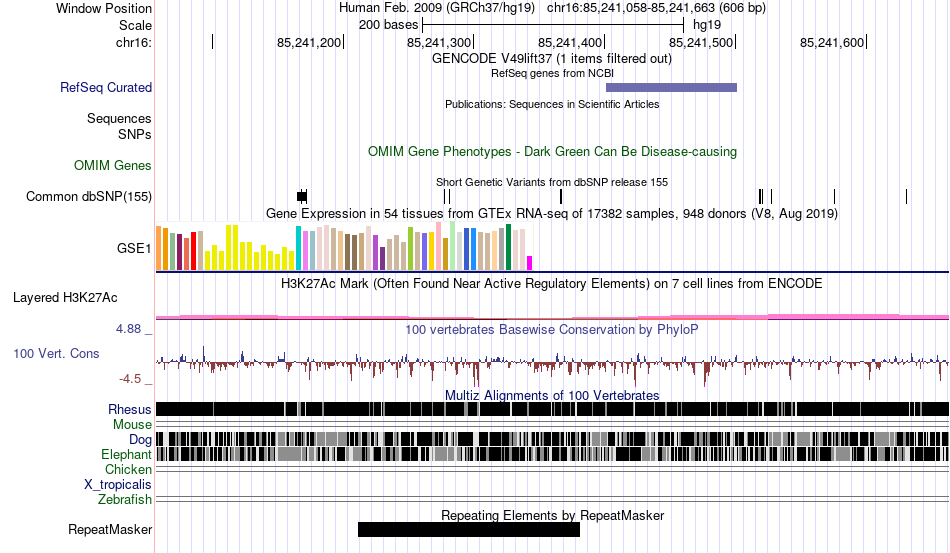This screenshot has width=950, height=553.
Task: Select the Common dbSNP(155) track label
Action: coord(88,196)
